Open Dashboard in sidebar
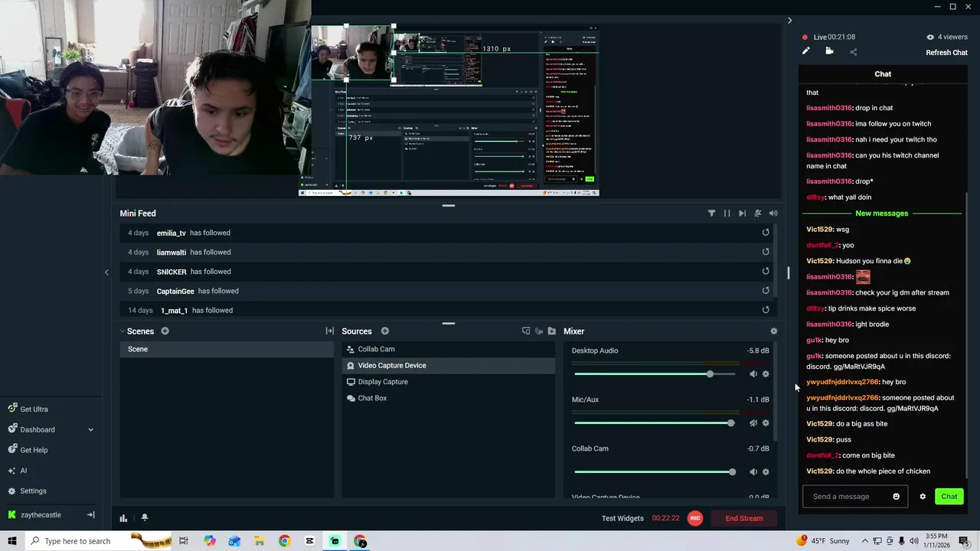This screenshot has height=551, width=980. point(31,429)
